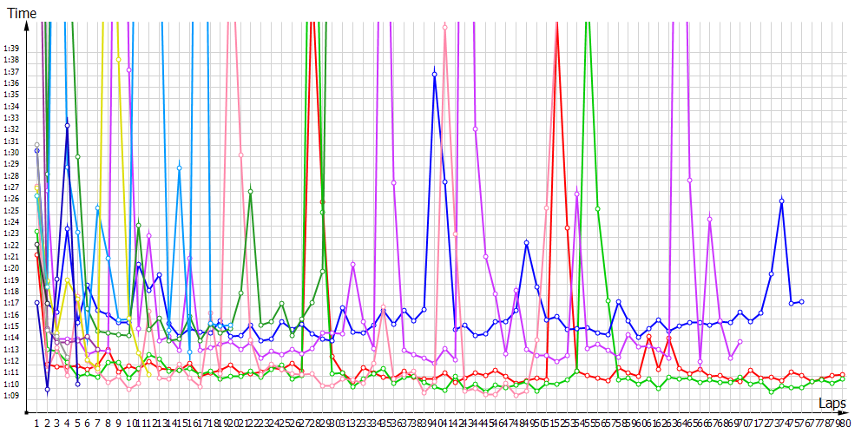Select the blue peak marker at 1:26 near lap 74
The height and width of the screenshot is (434, 868).
(782, 201)
